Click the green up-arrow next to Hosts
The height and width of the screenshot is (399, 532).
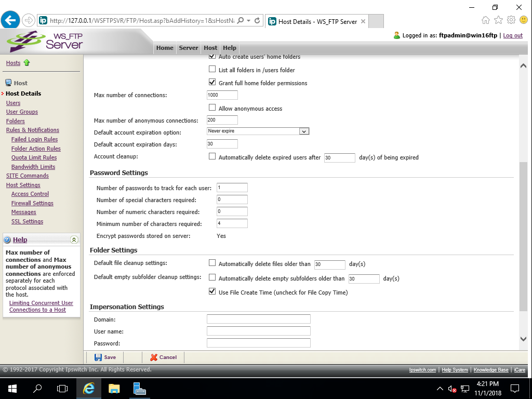26,63
